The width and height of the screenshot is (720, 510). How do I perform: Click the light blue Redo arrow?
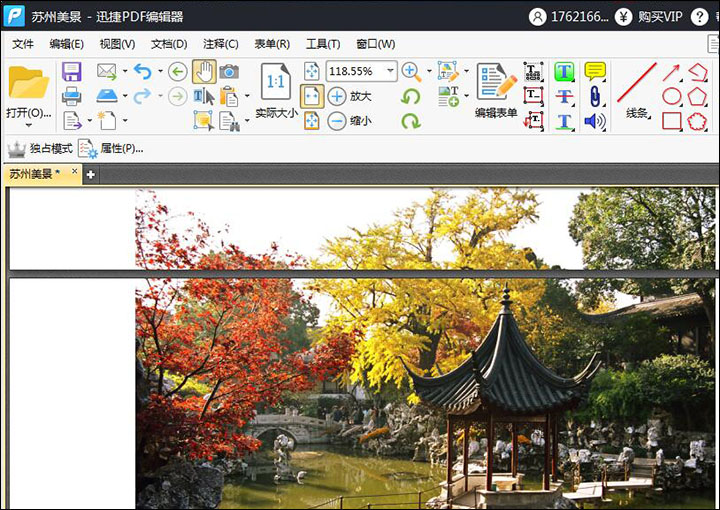142,96
